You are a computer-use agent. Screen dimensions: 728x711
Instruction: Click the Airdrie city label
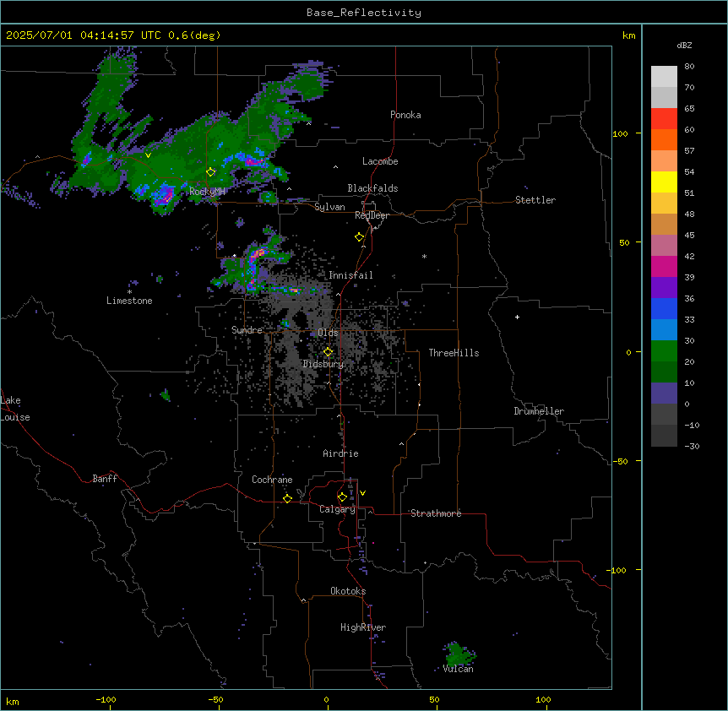[341, 453]
